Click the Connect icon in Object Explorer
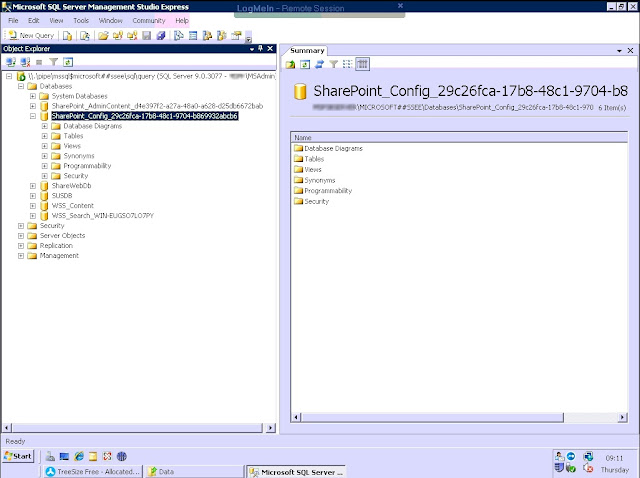The height and width of the screenshot is (478, 640). 11,62
